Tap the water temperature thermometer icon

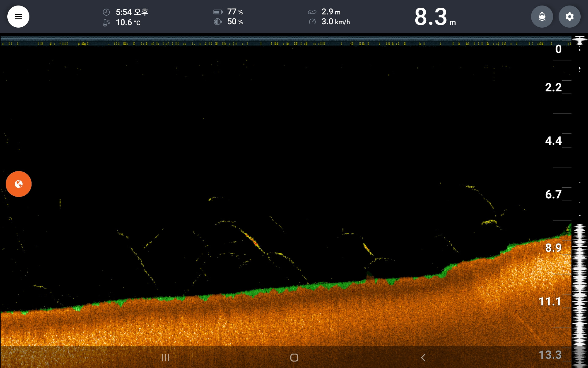click(106, 22)
